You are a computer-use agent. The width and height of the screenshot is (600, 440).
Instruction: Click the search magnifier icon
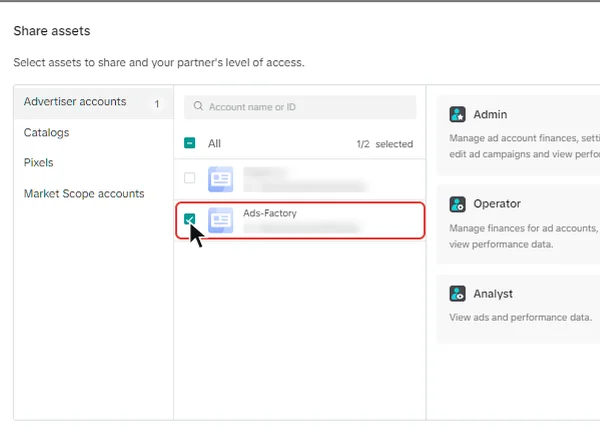tap(198, 106)
